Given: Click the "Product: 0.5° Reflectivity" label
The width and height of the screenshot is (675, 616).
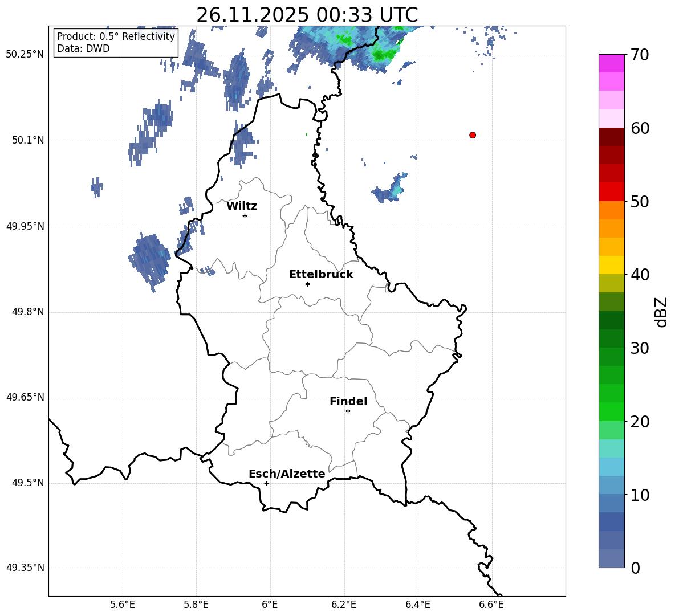Looking at the screenshot, I should pyautogui.click(x=116, y=36).
